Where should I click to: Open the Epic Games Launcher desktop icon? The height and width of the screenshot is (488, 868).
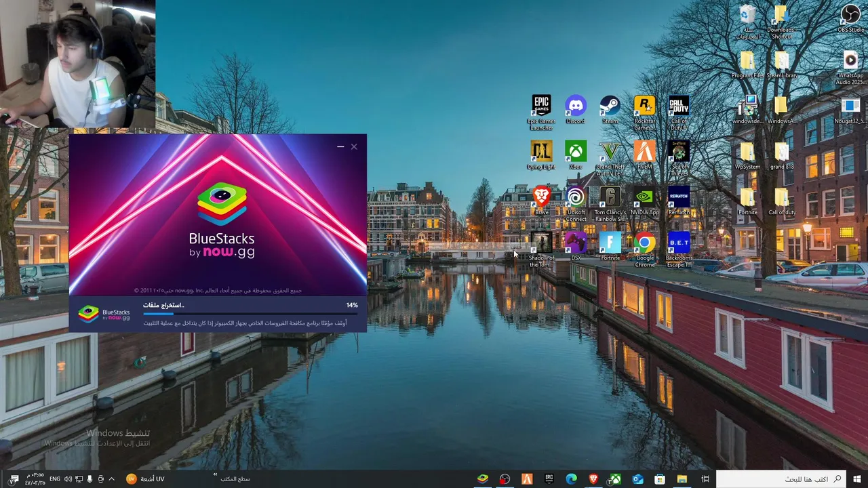coord(541,113)
